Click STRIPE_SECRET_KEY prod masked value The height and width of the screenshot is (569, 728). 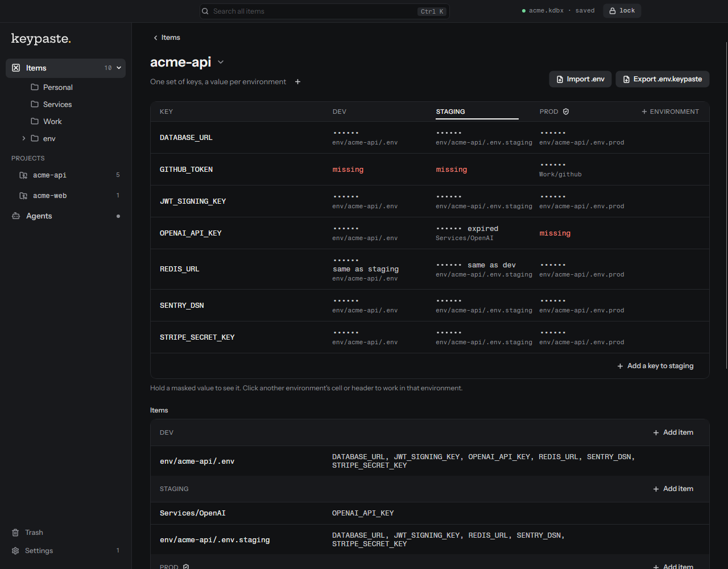click(553, 332)
